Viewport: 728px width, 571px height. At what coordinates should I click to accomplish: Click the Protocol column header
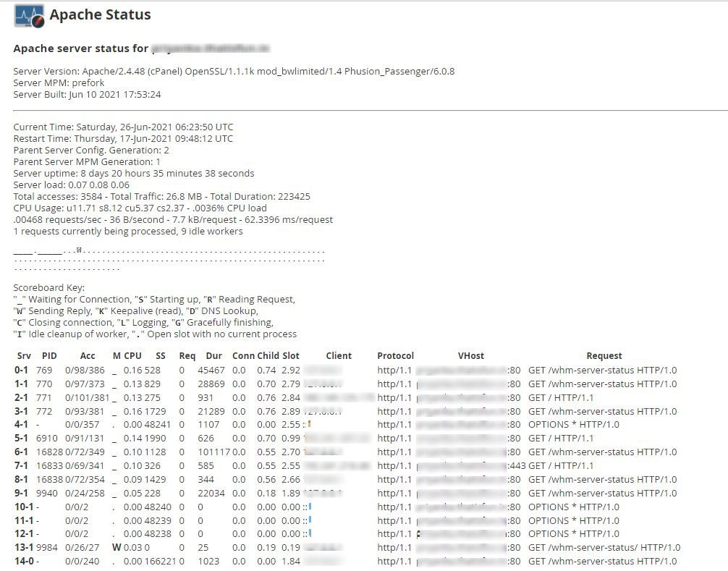click(395, 355)
